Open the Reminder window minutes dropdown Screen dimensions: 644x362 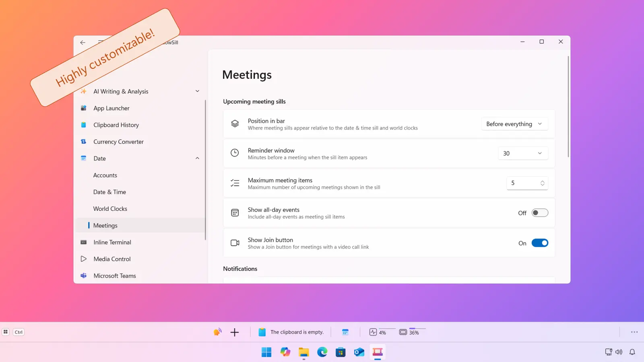(523, 153)
